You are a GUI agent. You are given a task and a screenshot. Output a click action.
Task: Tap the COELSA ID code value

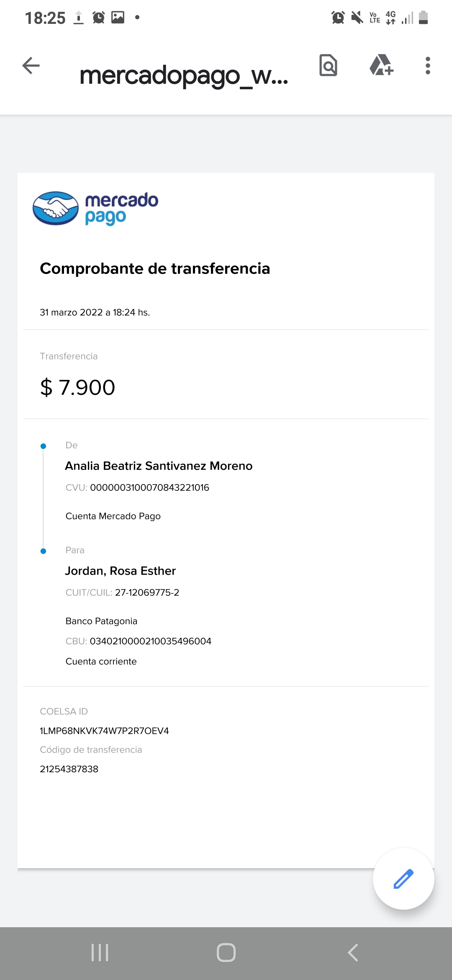click(104, 731)
